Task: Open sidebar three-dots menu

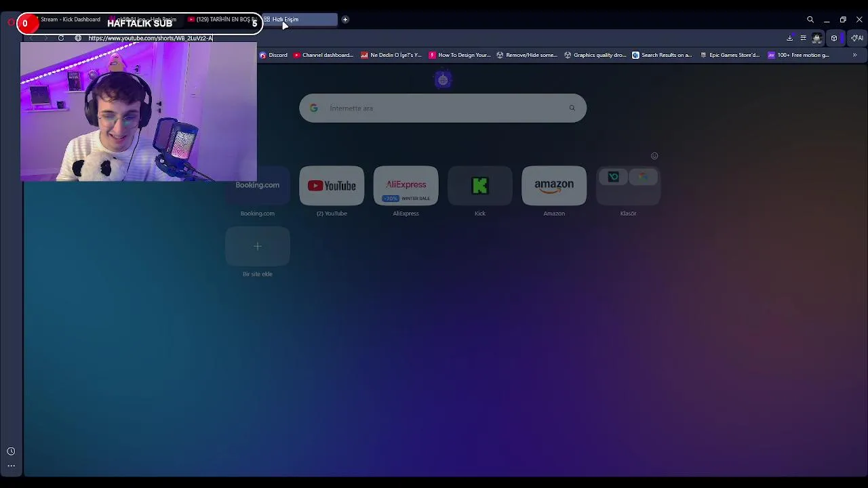Action: (x=11, y=466)
